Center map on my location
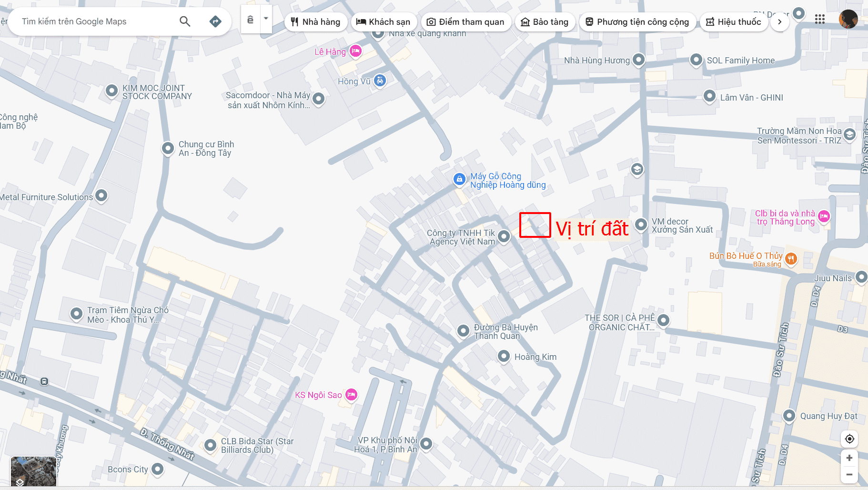868x490 pixels. tap(849, 439)
